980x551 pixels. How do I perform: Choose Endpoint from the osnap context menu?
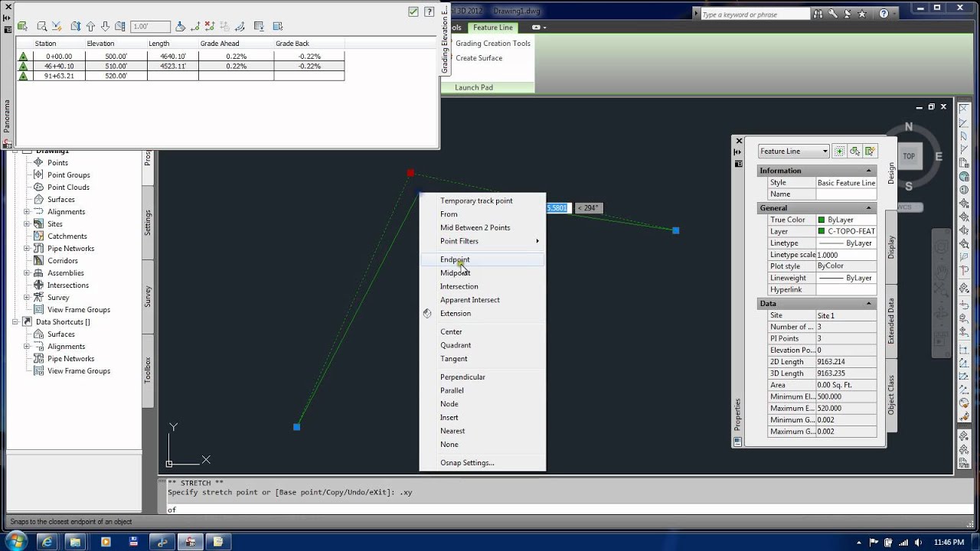pos(482,259)
